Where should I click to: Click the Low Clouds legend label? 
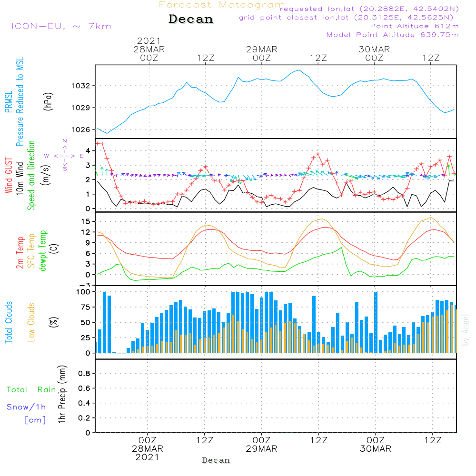click(31, 321)
